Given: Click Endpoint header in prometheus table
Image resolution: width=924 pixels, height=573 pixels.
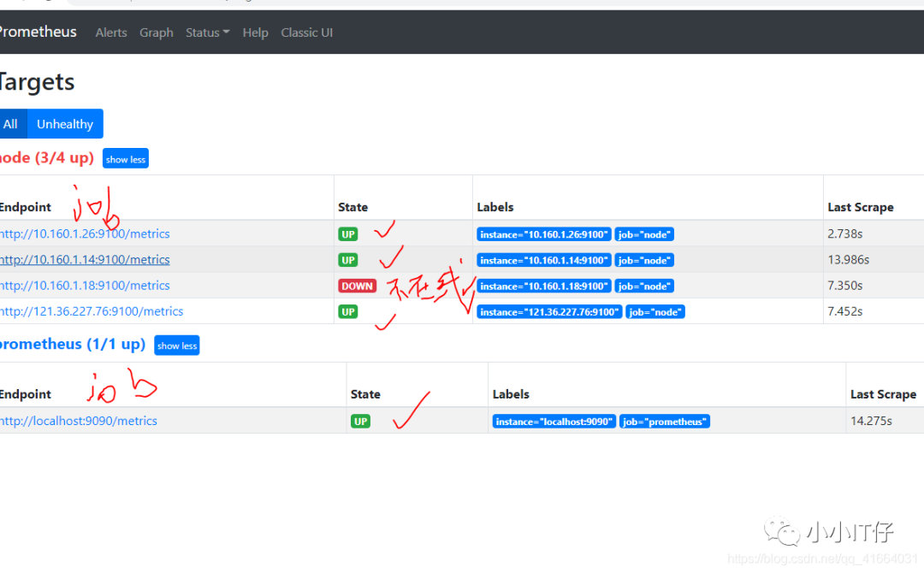Looking at the screenshot, I should 26,394.
